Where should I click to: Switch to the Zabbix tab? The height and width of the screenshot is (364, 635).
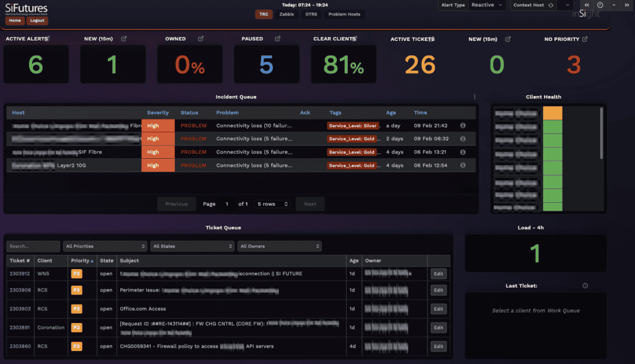(286, 14)
